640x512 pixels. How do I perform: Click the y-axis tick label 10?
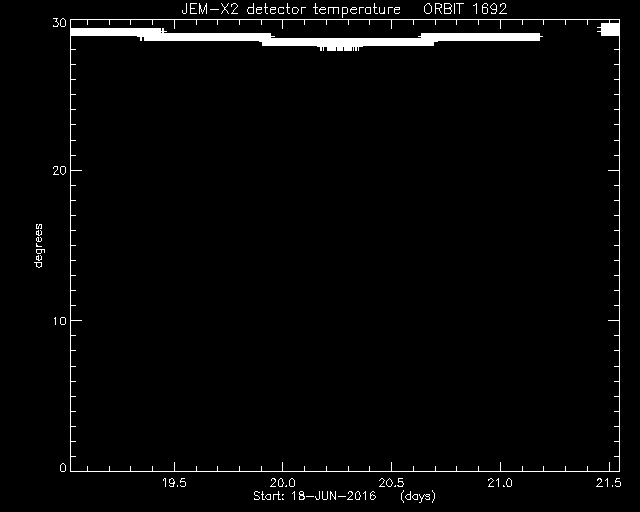[x=59, y=321]
